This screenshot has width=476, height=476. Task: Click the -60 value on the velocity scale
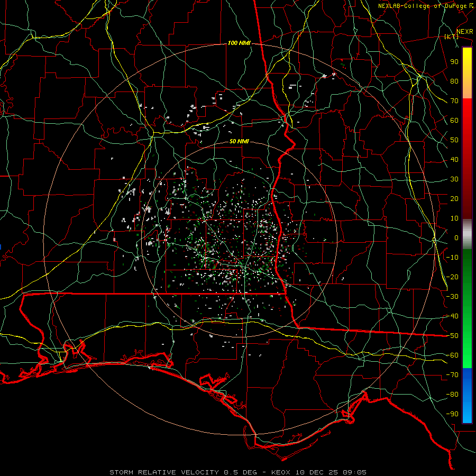pos(452,355)
